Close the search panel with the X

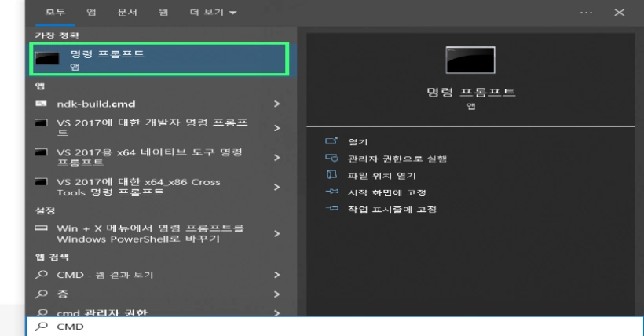pyautogui.click(x=620, y=13)
